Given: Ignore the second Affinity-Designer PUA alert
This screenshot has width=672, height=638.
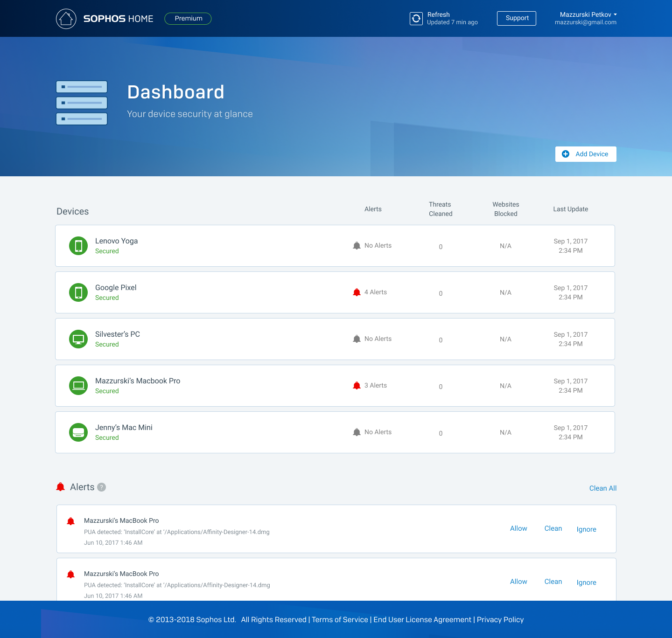Looking at the screenshot, I should (586, 583).
